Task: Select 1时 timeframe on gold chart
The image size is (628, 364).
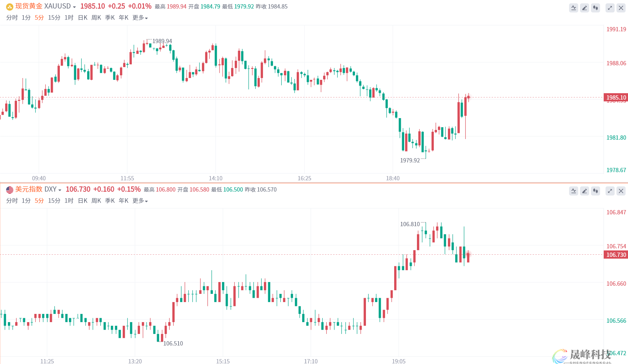Action: coord(69,18)
